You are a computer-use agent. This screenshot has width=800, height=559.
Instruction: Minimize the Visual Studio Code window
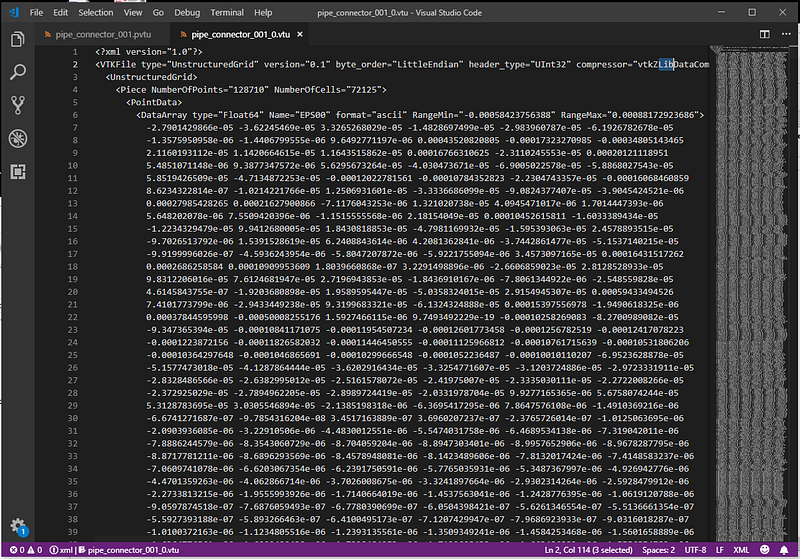[x=721, y=12]
